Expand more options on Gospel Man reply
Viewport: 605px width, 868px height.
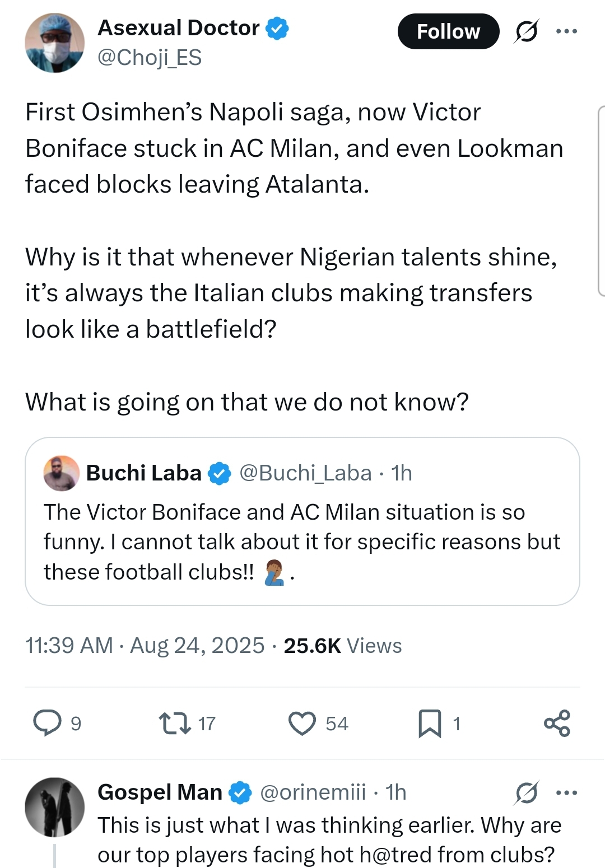[x=566, y=792]
